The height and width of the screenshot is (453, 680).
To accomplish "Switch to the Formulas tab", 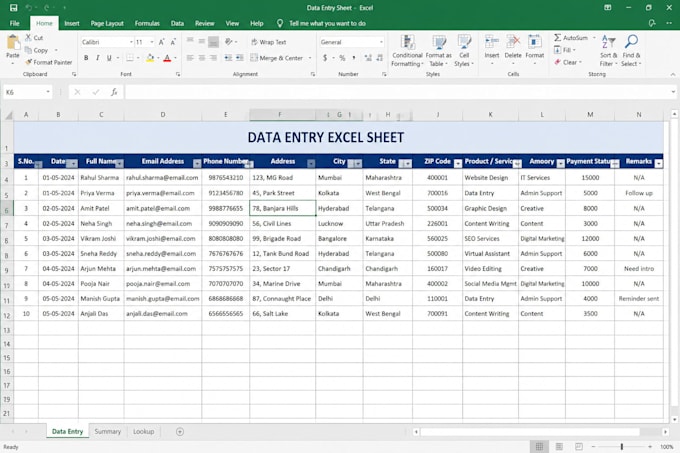I will (x=147, y=23).
